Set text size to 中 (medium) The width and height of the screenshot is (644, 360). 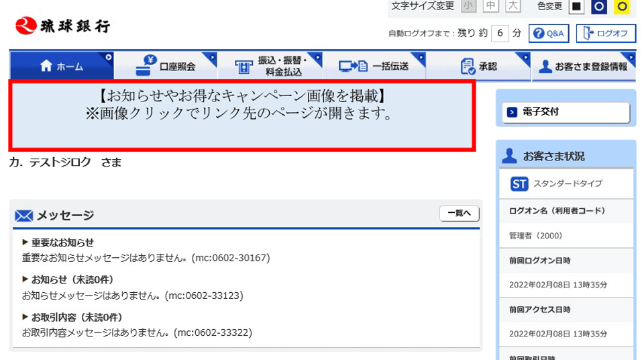[491, 7]
